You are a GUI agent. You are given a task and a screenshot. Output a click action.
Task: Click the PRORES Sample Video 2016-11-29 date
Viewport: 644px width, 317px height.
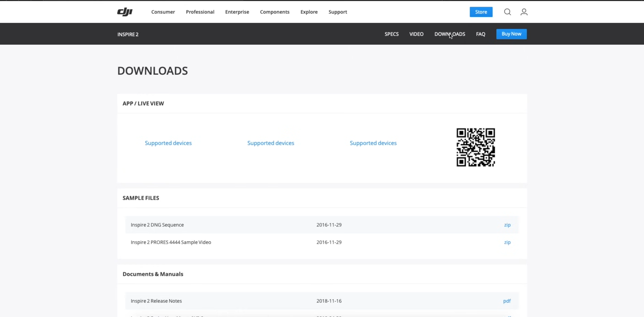coord(329,242)
